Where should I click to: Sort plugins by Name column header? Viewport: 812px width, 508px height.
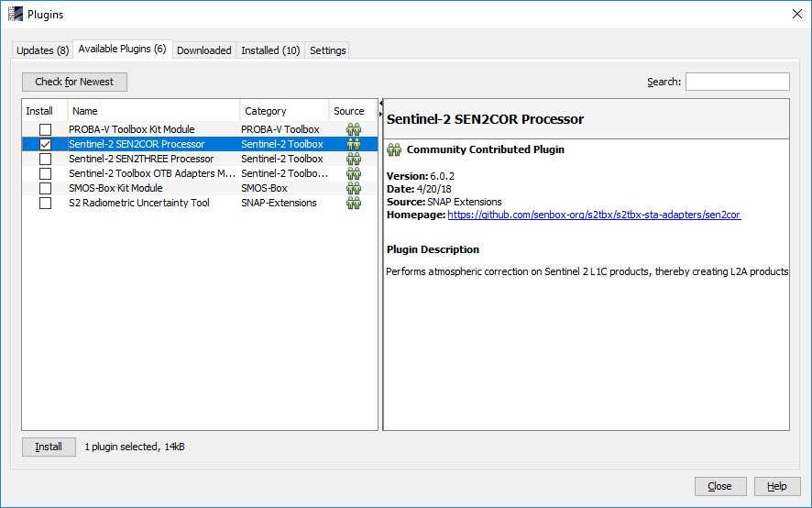(x=154, y=111)
